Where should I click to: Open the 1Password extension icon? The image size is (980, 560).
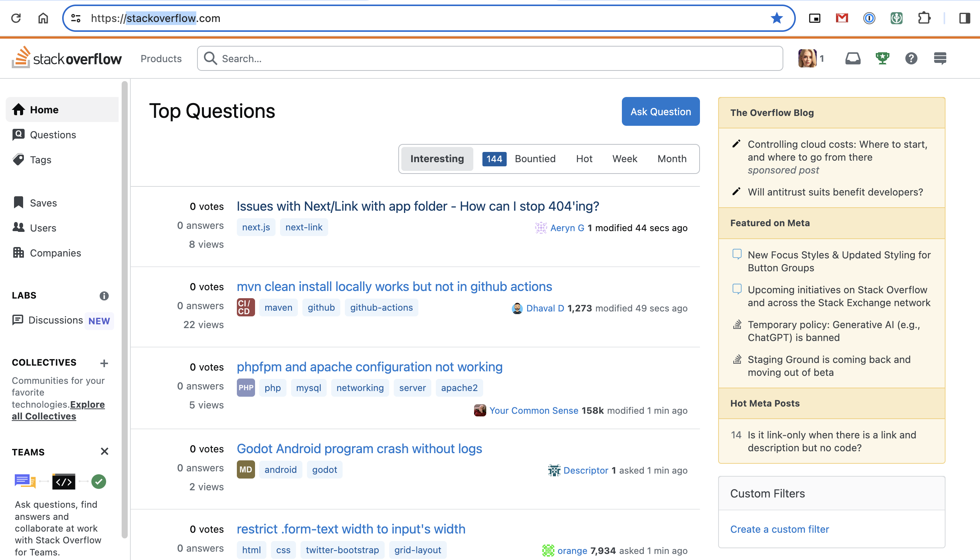(x=869, y=18)
